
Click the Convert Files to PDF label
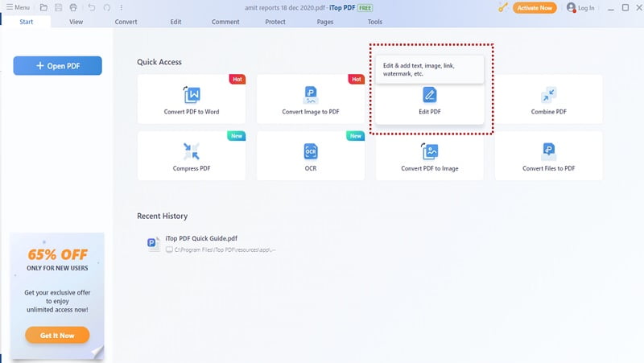[549, 168]
